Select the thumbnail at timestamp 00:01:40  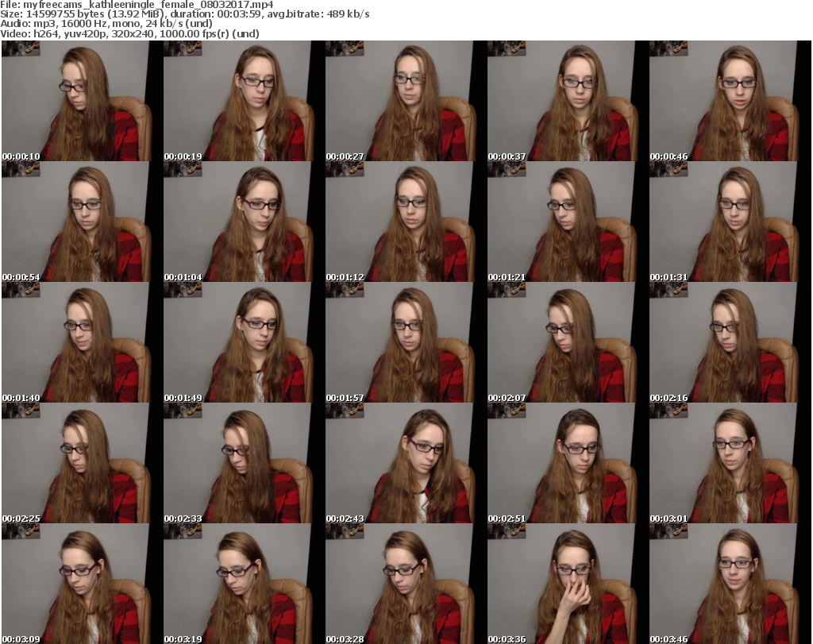[x=82, y=343]
